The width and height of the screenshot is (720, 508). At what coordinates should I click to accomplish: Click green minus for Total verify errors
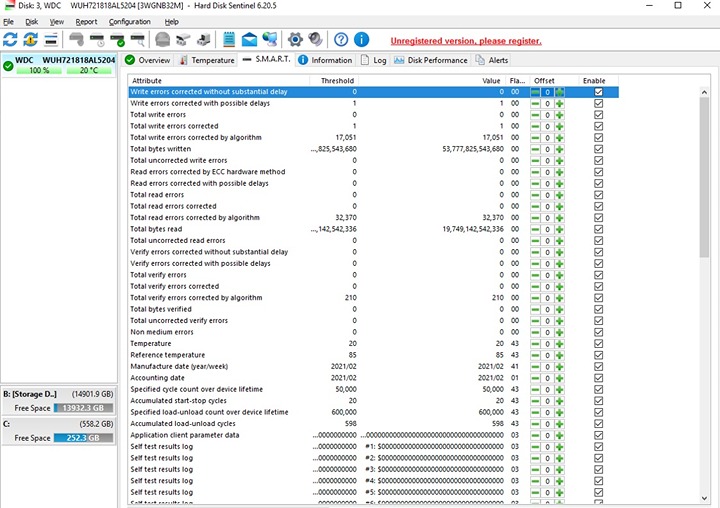pyautogui.click(x=535, y=275)
